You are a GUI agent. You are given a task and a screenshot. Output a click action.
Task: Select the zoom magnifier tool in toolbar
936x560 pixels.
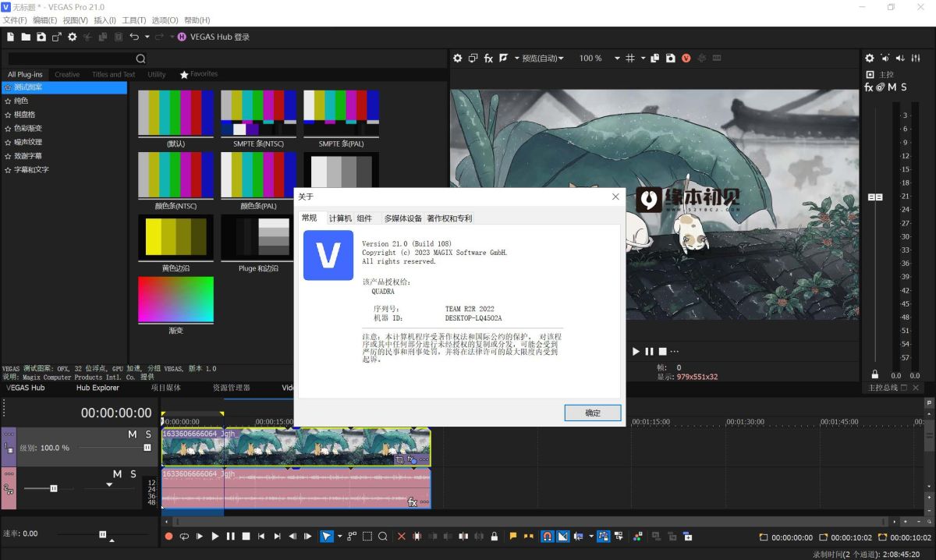point(383,537)
